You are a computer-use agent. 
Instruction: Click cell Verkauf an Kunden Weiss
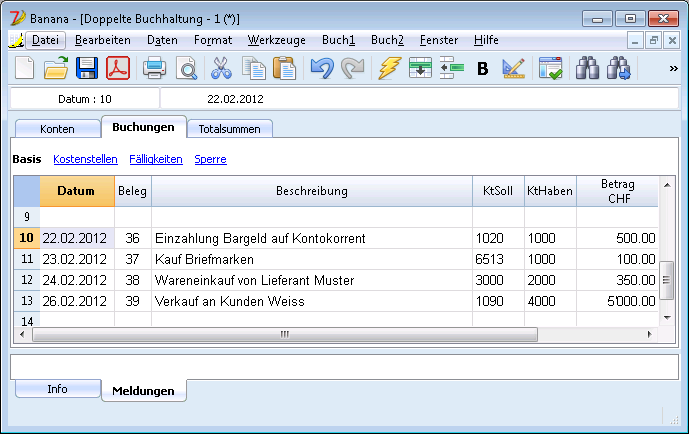tap(312, 301)
